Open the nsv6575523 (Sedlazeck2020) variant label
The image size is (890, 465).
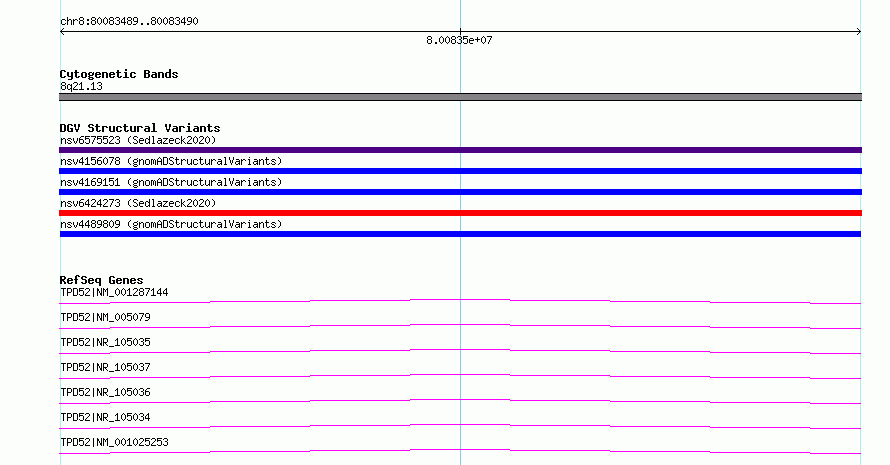(x=138, y=140)
